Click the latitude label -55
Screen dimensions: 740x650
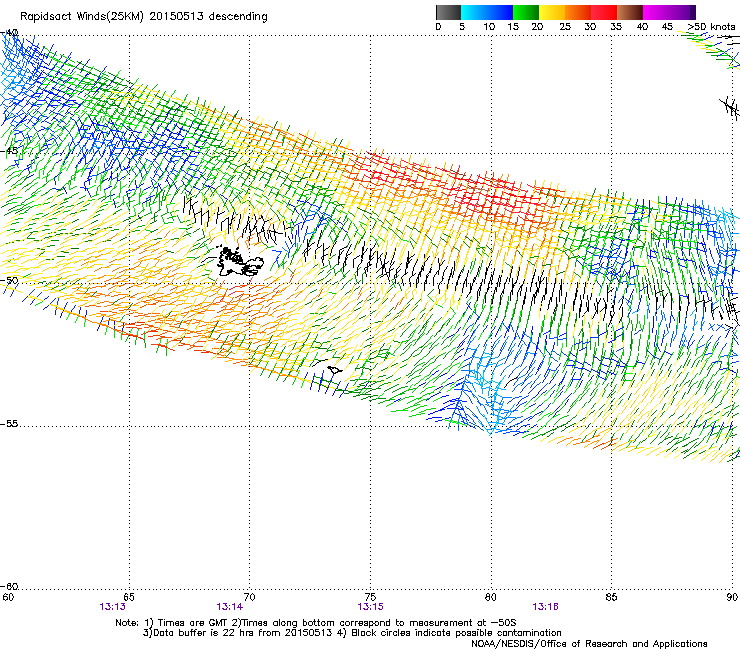click(x=9, y=424)
